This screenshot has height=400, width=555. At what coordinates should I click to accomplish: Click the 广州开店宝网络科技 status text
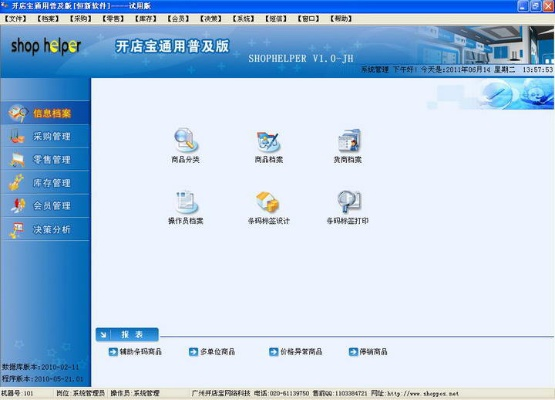click(x=221, y=393)
